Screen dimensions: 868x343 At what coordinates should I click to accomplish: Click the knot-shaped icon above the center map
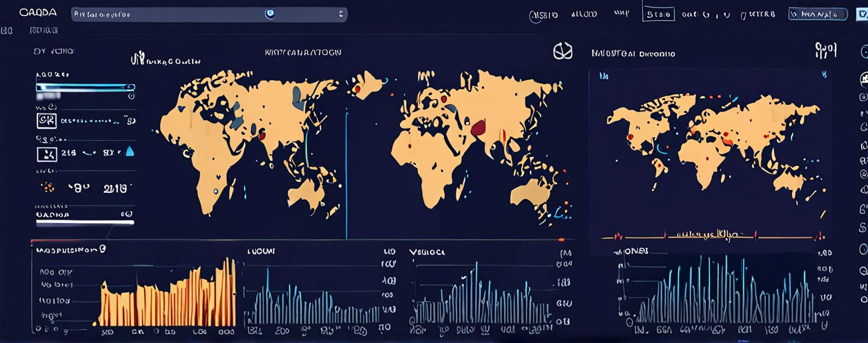(x=563, y=52)
